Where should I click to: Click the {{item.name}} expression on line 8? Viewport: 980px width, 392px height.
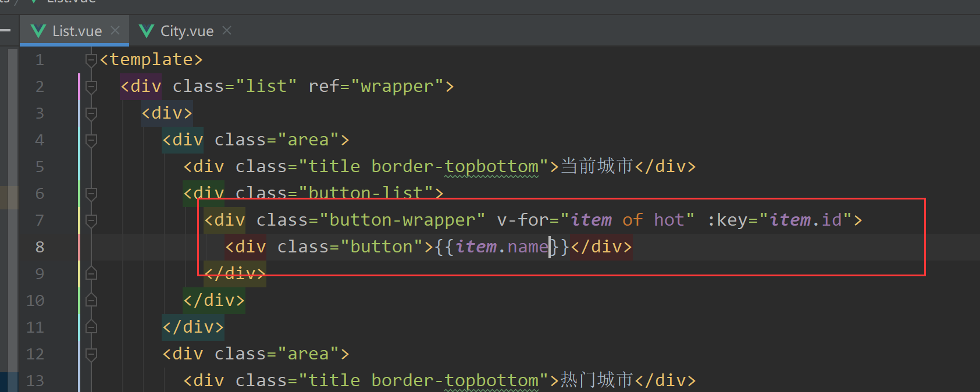click(x=502, y=247)
